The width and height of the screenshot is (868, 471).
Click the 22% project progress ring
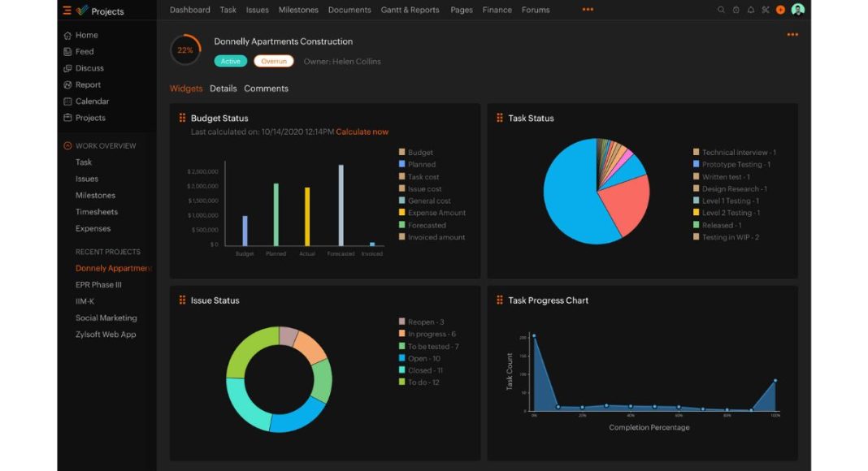coord(184,49)
